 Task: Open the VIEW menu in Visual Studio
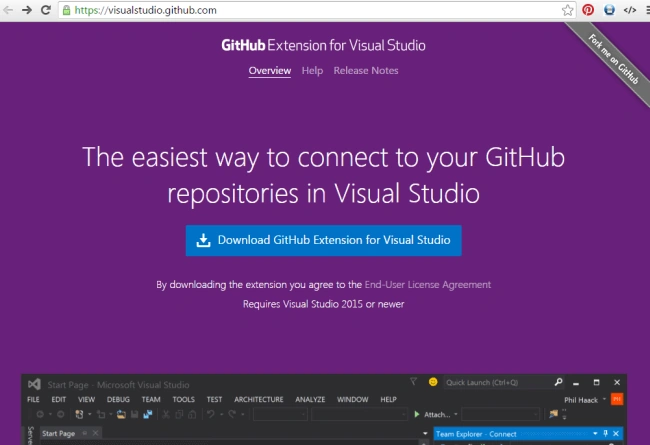(86, 399)
